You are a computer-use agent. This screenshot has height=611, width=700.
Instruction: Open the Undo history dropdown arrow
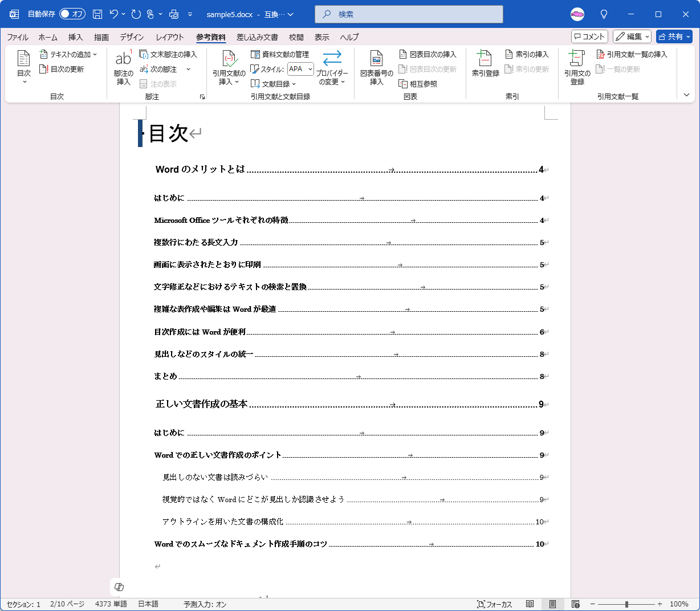coord(124,14)
